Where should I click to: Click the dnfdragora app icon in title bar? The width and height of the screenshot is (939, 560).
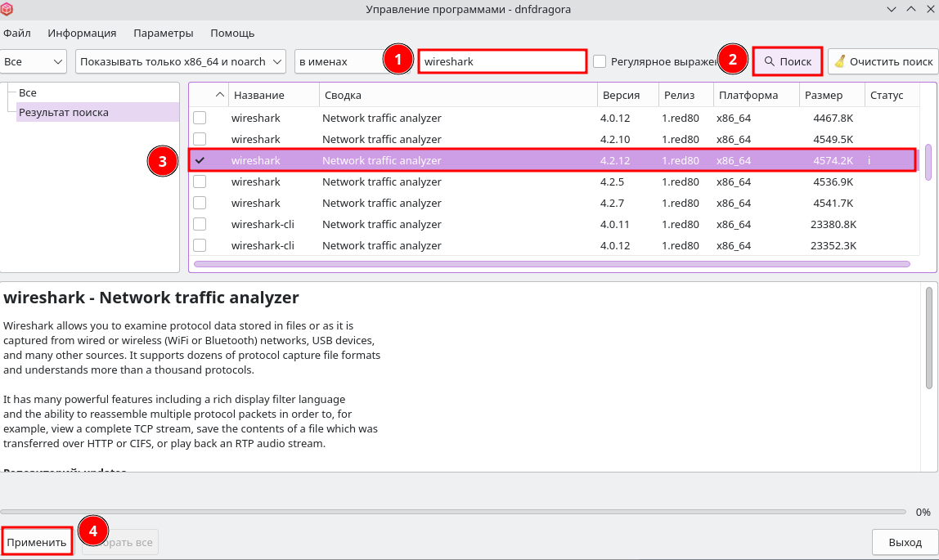tap(7, 9)
